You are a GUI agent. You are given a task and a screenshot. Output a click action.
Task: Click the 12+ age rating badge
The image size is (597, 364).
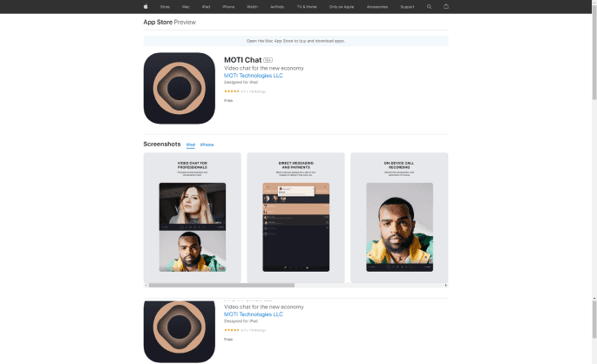pos(268,60)
